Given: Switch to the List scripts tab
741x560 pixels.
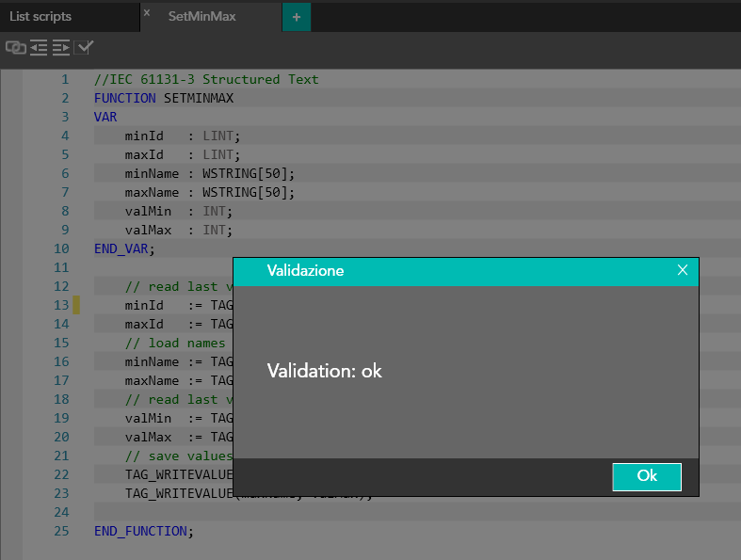Looking at the screenshot, I should (x=40, y=17).
